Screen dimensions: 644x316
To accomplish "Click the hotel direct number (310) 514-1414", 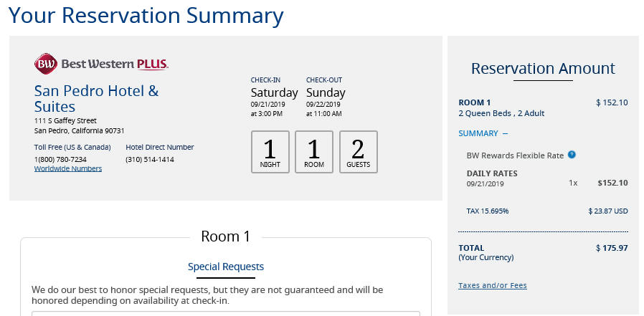I will 150,160.
